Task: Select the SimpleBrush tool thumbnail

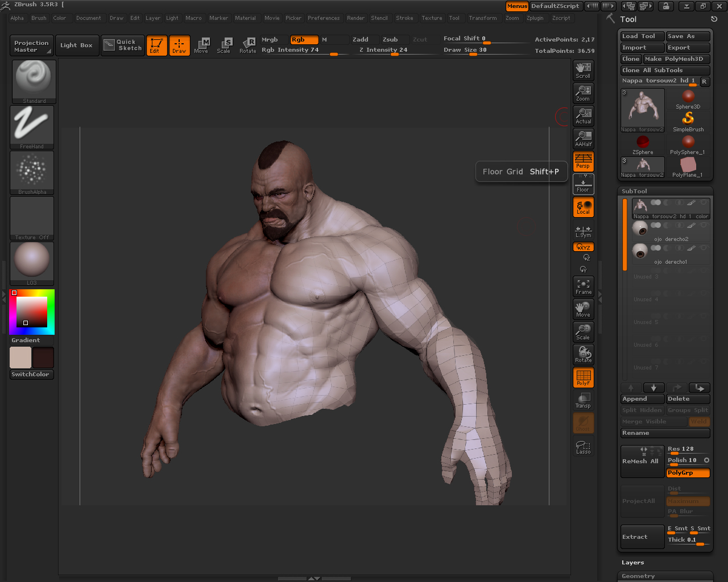Action: [x=688, y=122]
